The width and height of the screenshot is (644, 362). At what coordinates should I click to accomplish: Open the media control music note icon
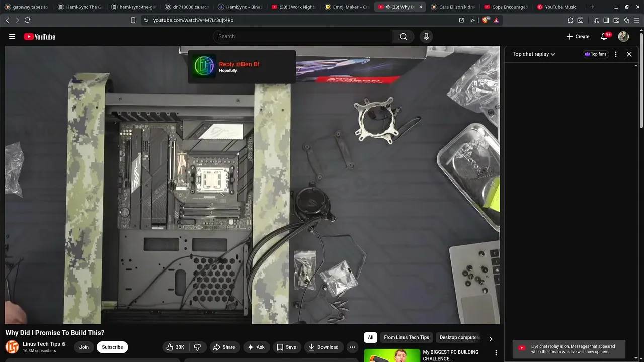click(x=596, y=20)
